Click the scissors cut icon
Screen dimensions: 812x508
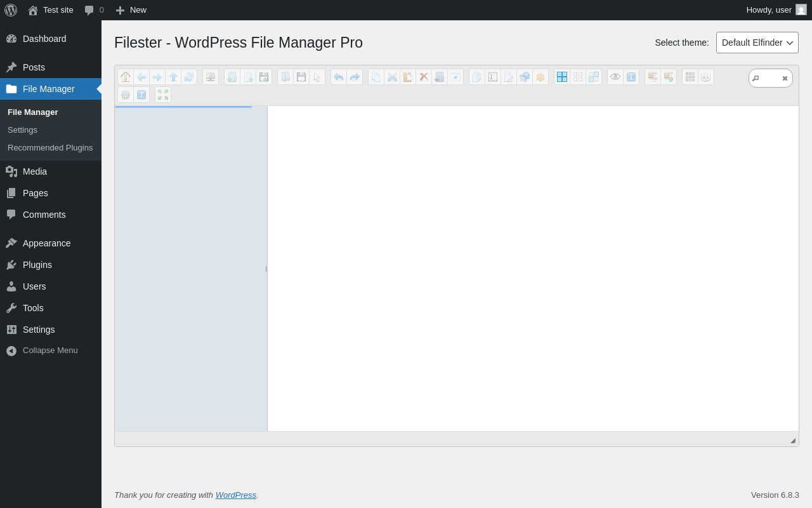point(392,77)
